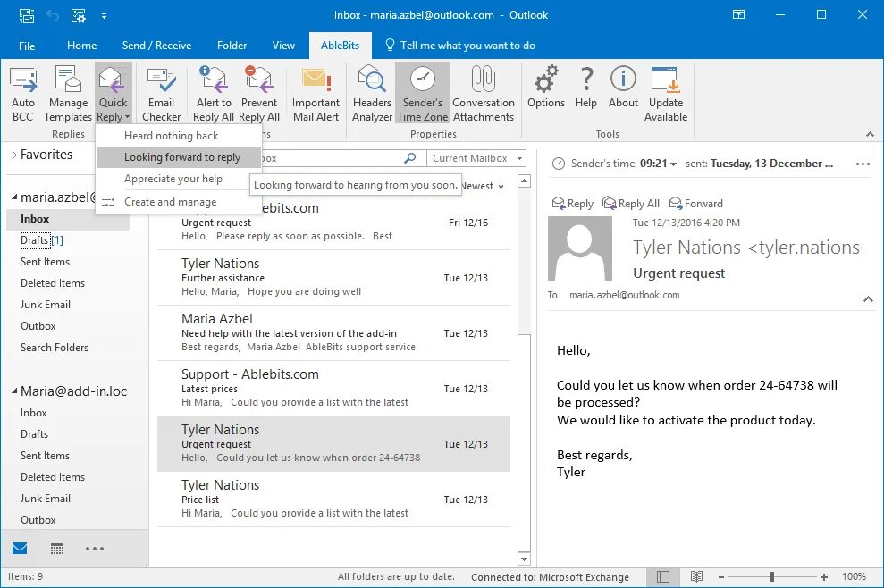The width and height of the screenshot is (884, 588).
Task: Launch the Headers Analyzer
Action: click(x=372, y=94)
